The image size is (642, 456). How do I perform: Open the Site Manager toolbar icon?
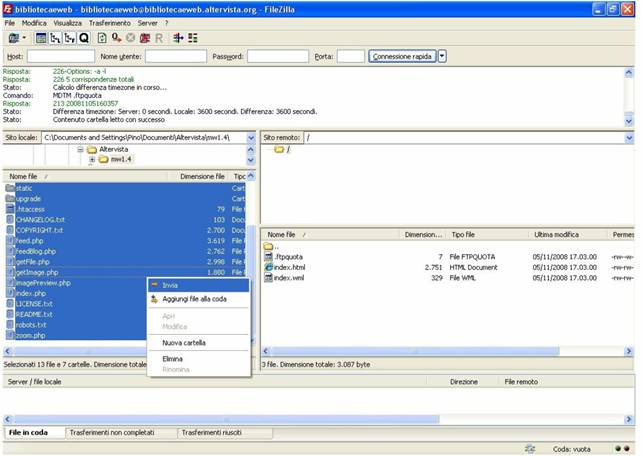pos(14,38)
